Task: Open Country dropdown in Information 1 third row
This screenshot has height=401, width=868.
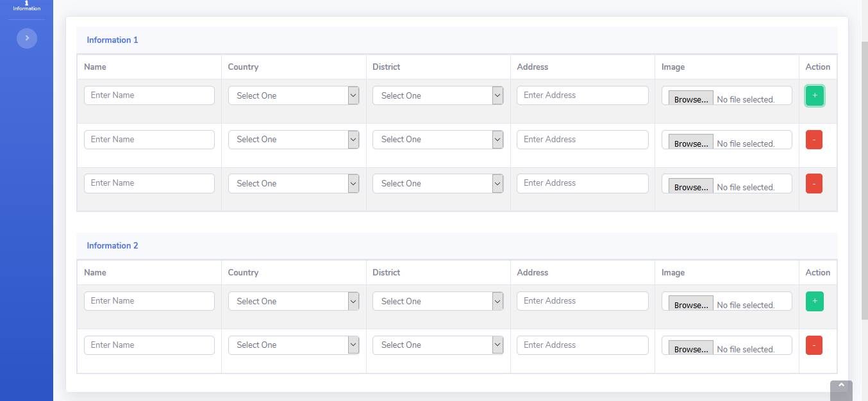Action: coord(293,183)
